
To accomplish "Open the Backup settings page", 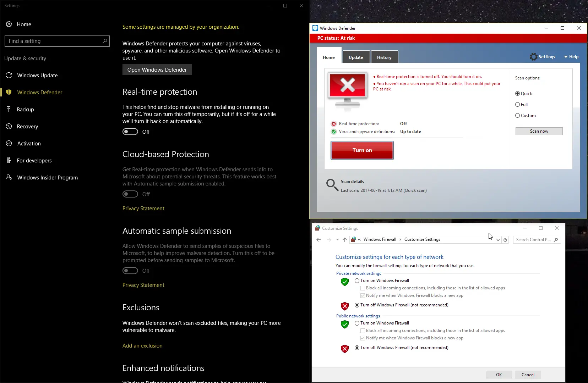I will point(25,109).
